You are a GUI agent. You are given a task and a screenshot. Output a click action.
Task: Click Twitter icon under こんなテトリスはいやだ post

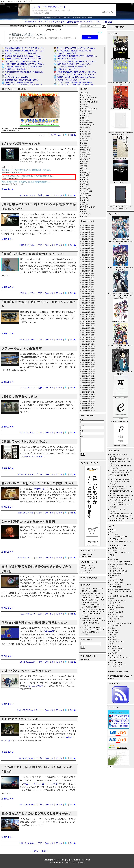[x=66, y=474]
